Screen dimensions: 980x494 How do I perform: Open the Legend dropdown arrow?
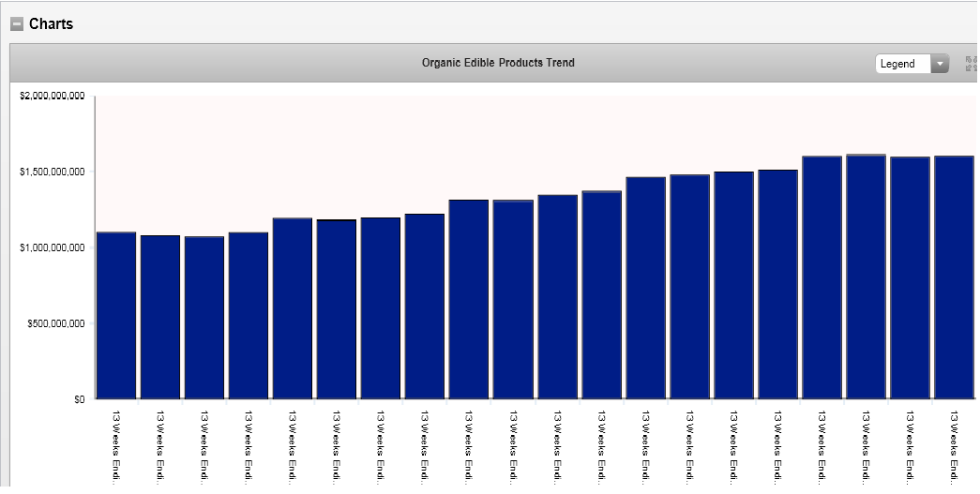(x=940, y=64)
